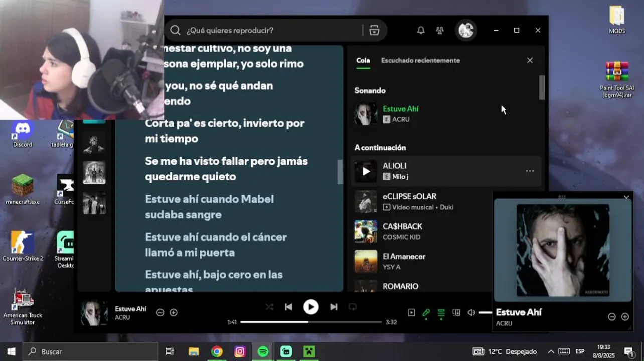Close the queue panel with the X

click(x=530, y=60)
